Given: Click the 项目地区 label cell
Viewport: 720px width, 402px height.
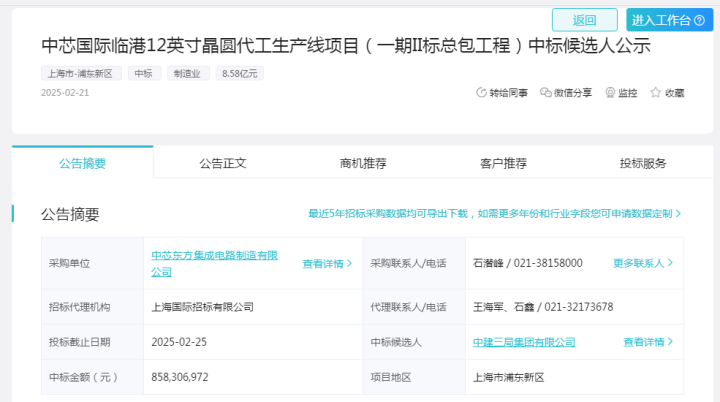Looking at the screenshot, I should 414,377.
